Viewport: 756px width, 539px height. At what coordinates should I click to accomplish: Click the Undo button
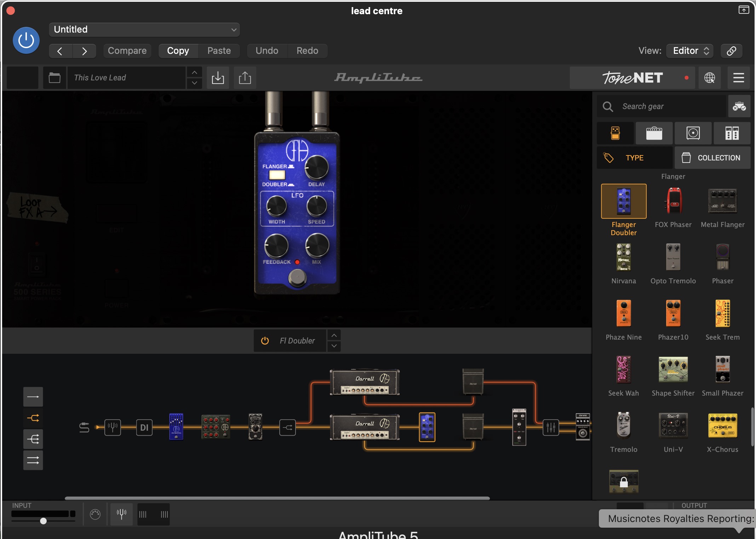point(267,51)
